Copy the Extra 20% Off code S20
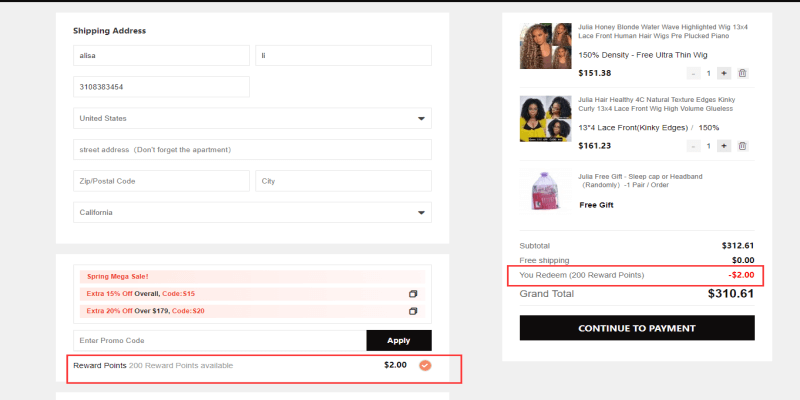 pyautogui.click(x=413, y=311)
